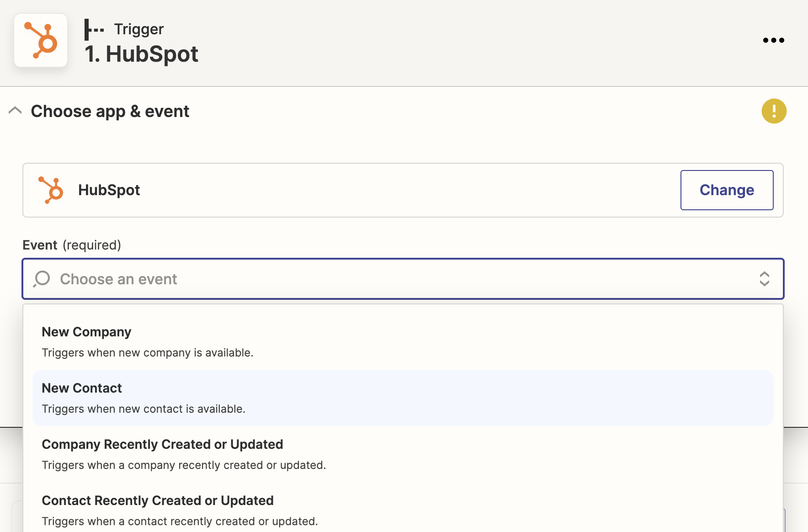The height and width of the screenshot is (532, 808).
Task: Select Company Recently Created or Updated option
Action: 403,454
